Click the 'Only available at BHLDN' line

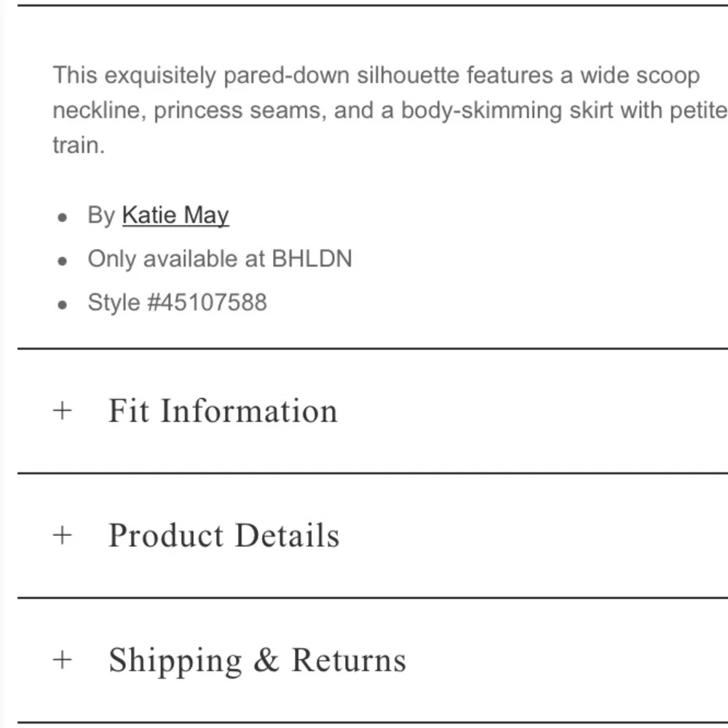click(219, 259)
